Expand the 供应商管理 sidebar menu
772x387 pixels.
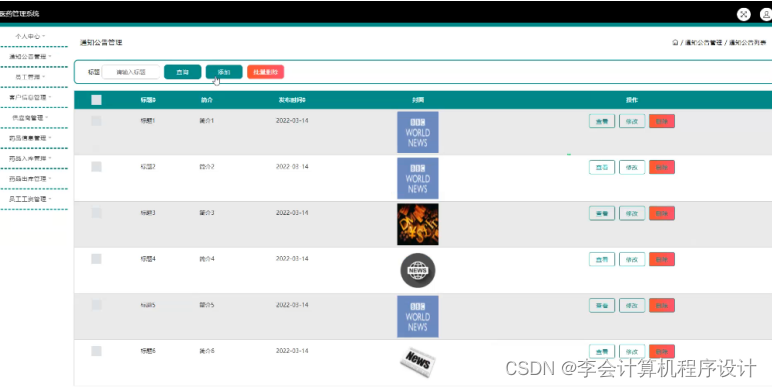click(30, 118)
